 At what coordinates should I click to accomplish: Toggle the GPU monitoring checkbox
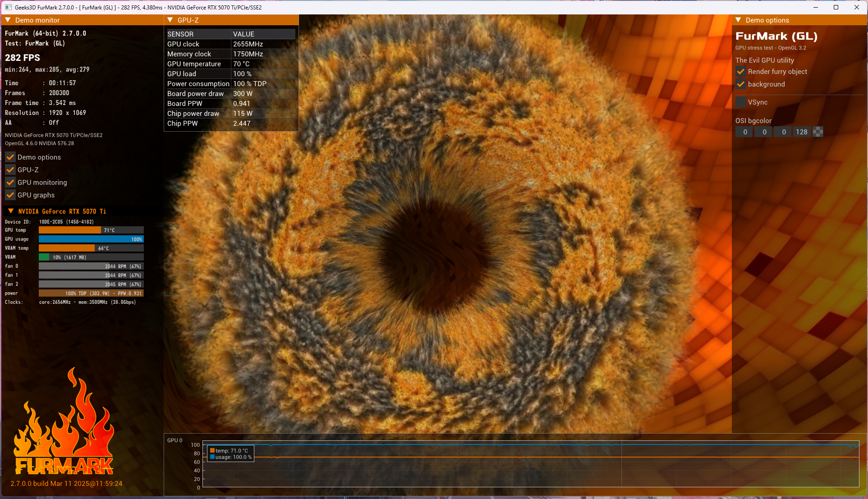(10, 182)
